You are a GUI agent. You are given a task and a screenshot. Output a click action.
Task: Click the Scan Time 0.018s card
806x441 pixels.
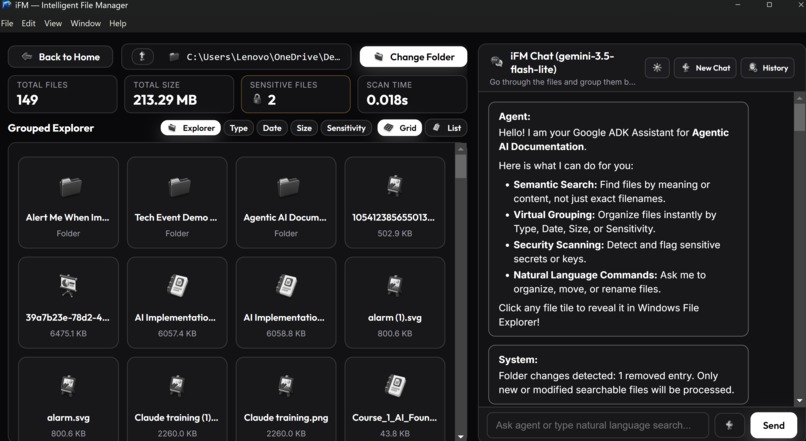pos(412,94)
